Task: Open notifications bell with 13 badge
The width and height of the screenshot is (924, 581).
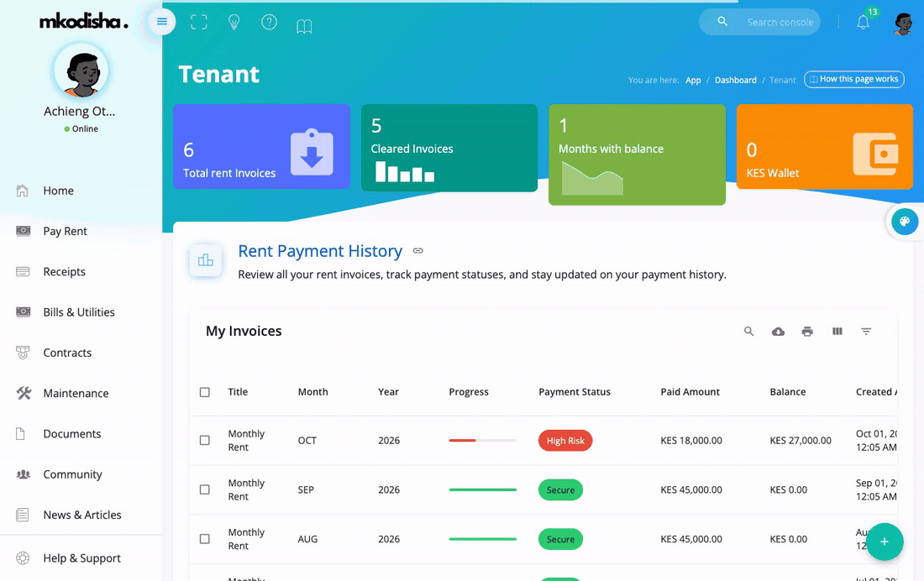Action: 864,23
